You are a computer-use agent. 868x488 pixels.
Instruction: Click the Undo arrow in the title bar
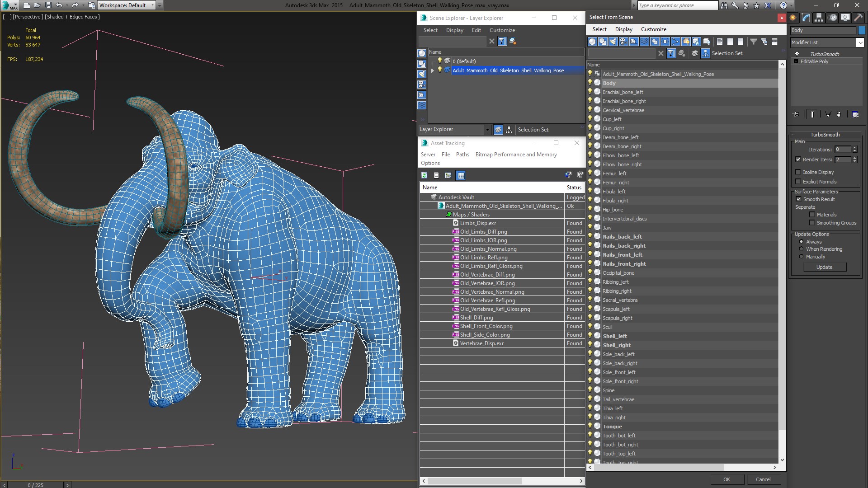[x=59, y=5]
